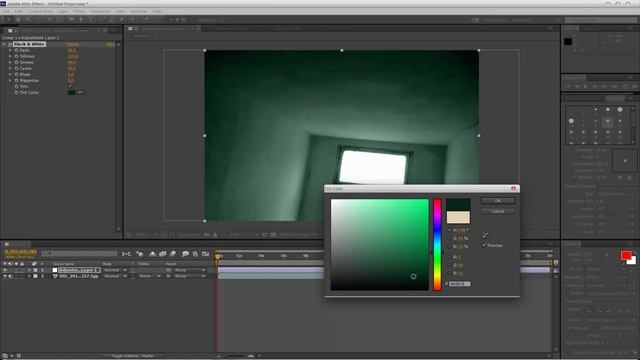Click the red foreground color swatch
Image resolution: width=640 pixels, height=360 pixels.
[x=625, y=256]
